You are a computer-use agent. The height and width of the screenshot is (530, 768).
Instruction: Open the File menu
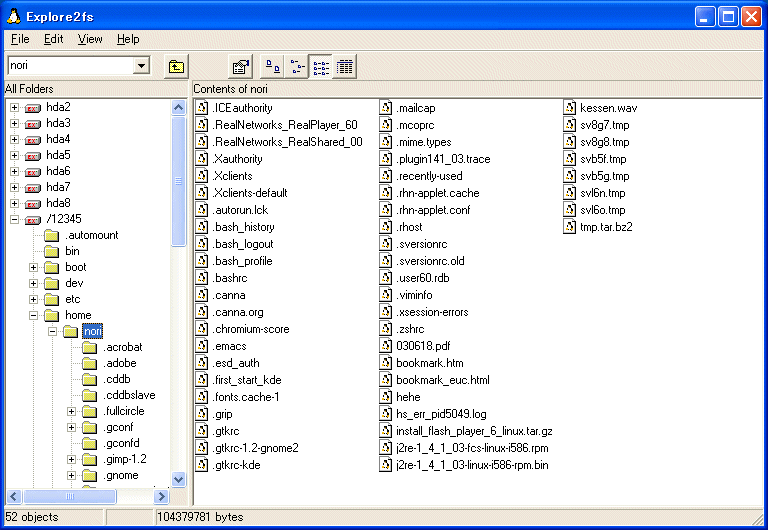20,39
